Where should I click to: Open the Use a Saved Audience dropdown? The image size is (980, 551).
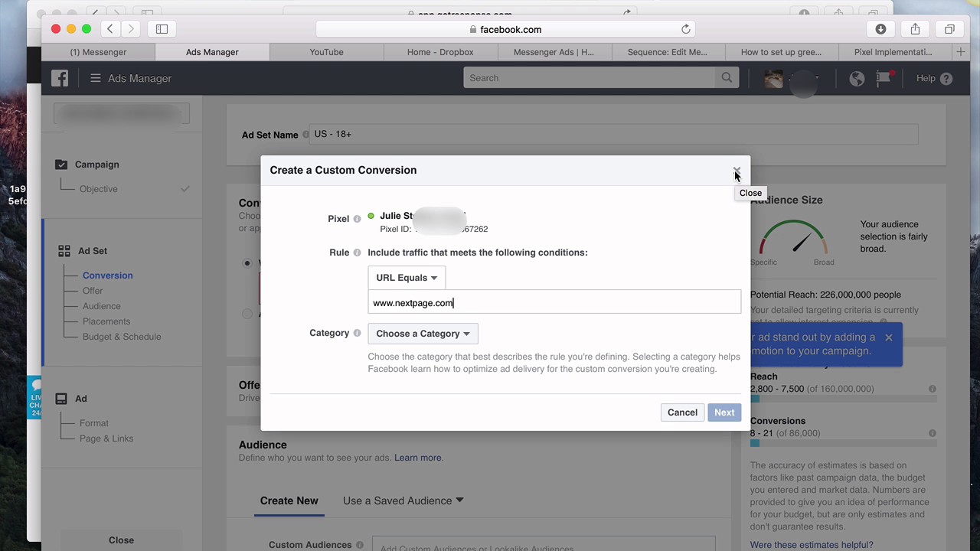pos(403,500)
